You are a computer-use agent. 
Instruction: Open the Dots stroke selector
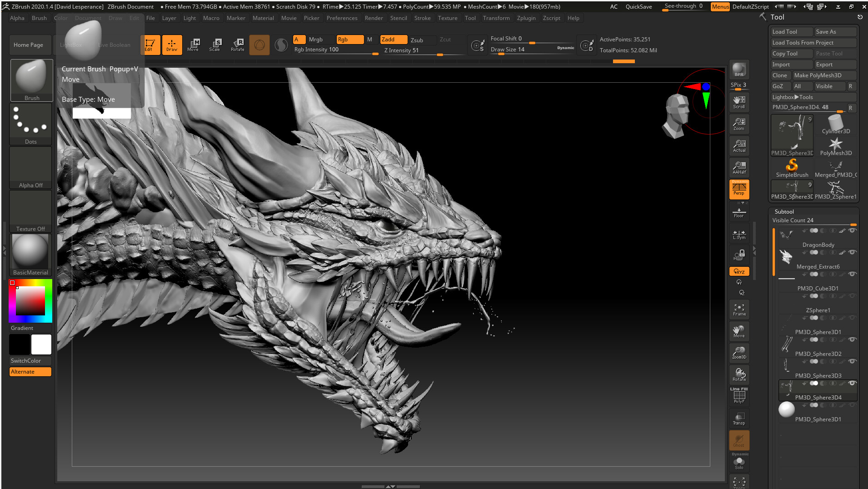pos(30,124)
